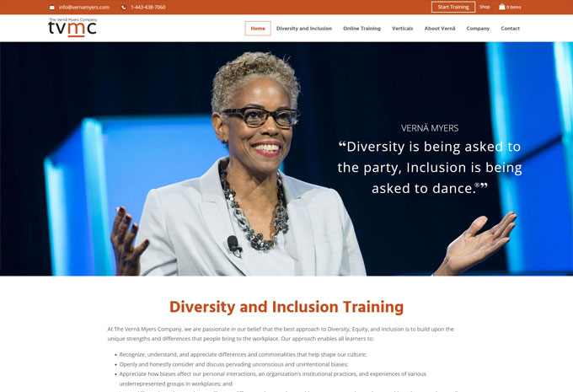Go to the Contact page

(510, 29)
